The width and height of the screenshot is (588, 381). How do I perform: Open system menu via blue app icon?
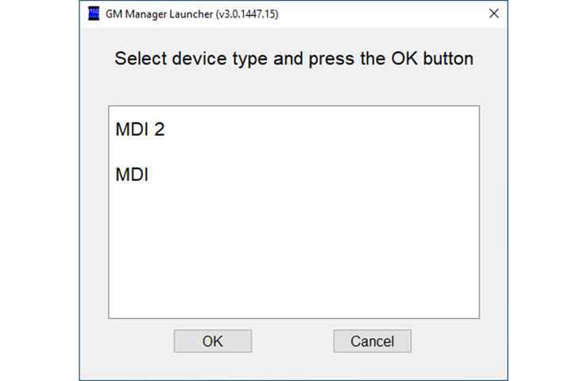tap(94, 13)
